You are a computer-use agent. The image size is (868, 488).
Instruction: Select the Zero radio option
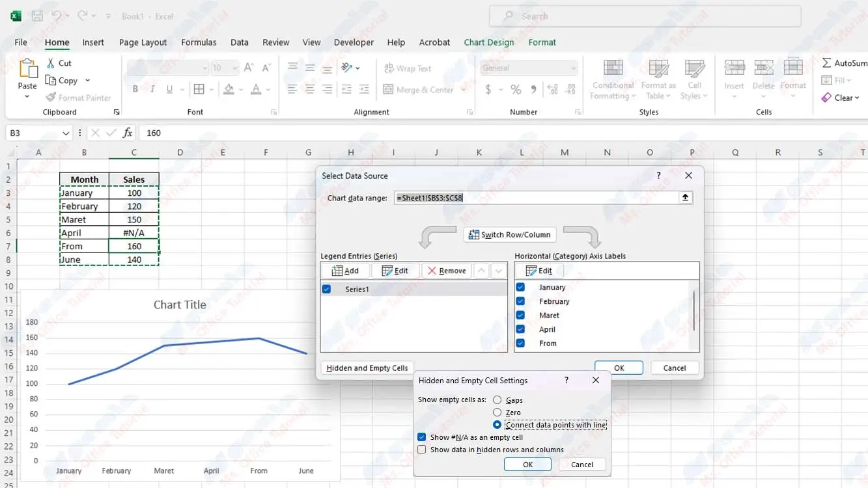pyautogui.click(x=497, y=413)
